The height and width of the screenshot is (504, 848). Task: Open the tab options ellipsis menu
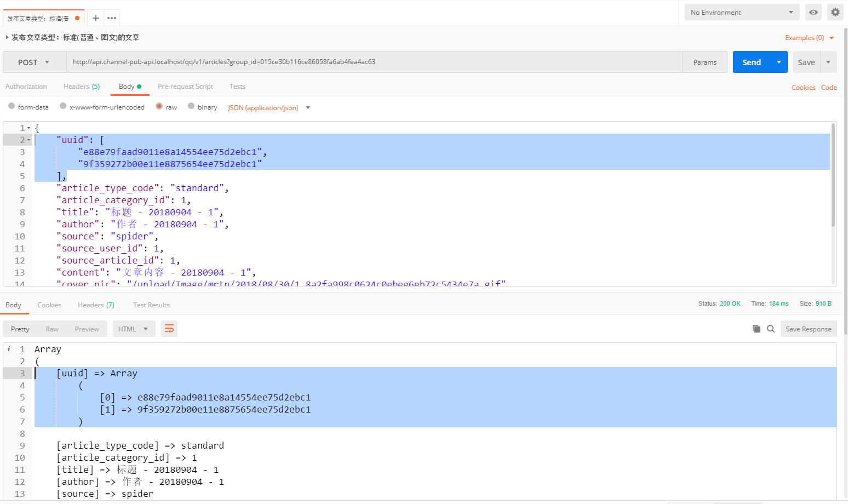(x=112, y=18)
